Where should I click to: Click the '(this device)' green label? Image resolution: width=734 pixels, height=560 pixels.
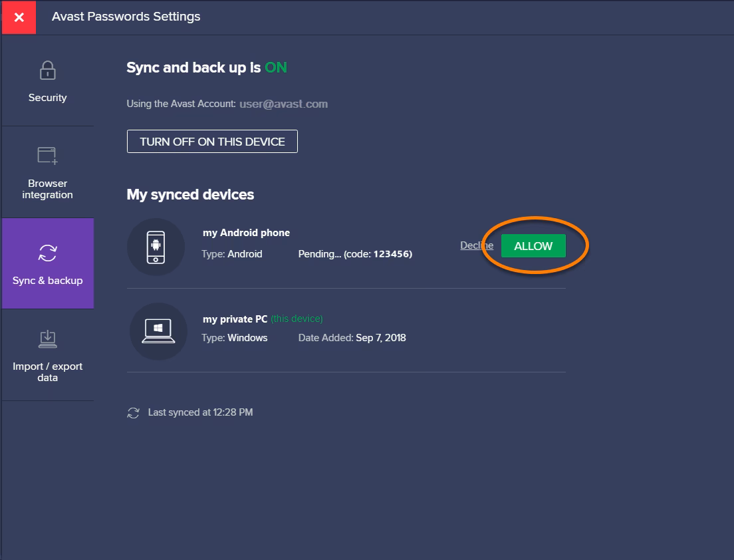297,319
